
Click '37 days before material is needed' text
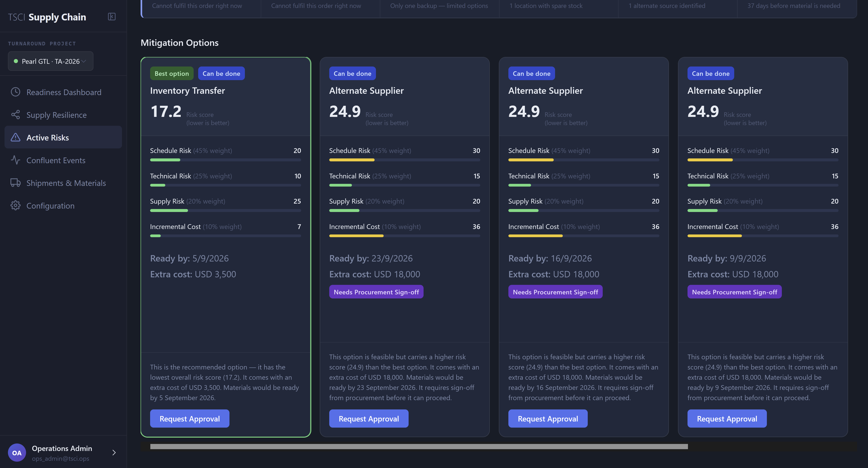coord(794,6)
